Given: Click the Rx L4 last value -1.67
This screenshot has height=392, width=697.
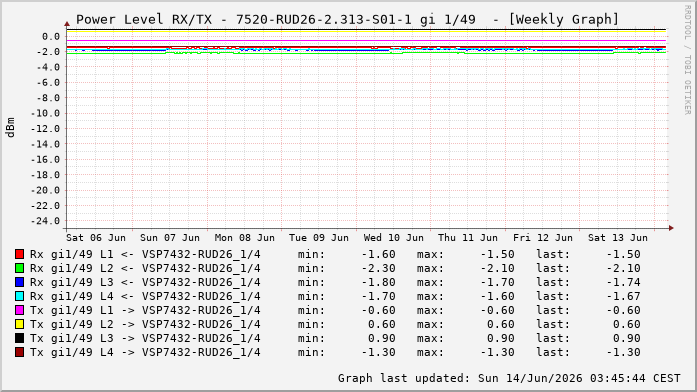Looking at the screenshot, I should tap(623, 296).
